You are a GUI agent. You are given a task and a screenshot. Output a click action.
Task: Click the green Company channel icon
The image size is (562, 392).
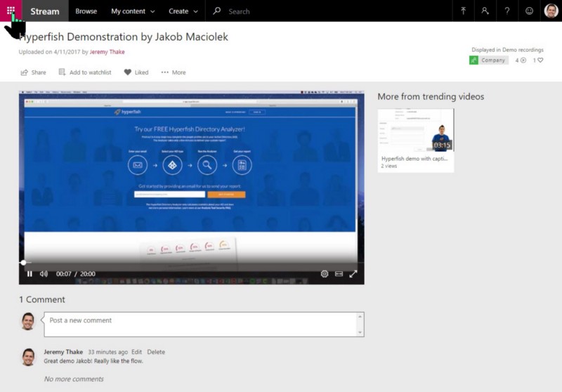473,60
